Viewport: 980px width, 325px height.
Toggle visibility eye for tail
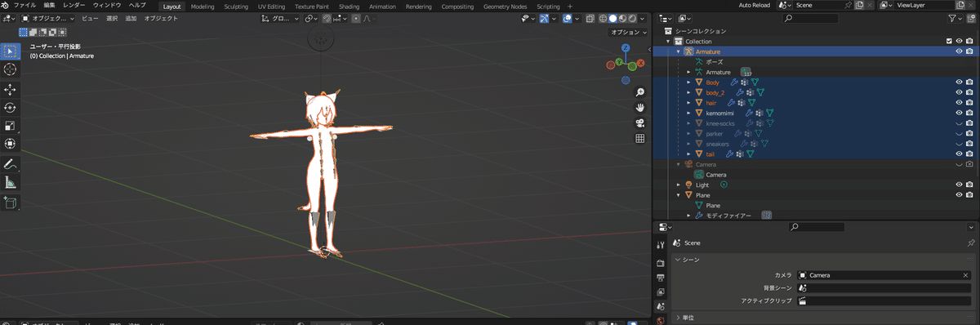pos(958,154)
